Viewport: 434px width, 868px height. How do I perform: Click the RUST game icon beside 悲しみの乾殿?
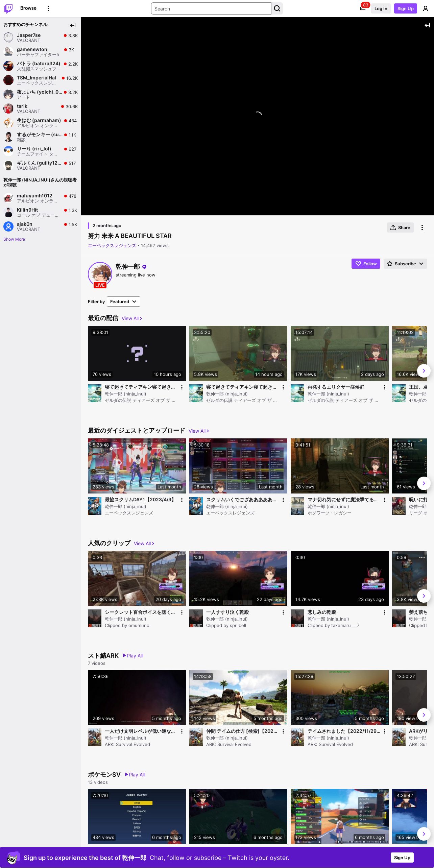pos(297,619)
